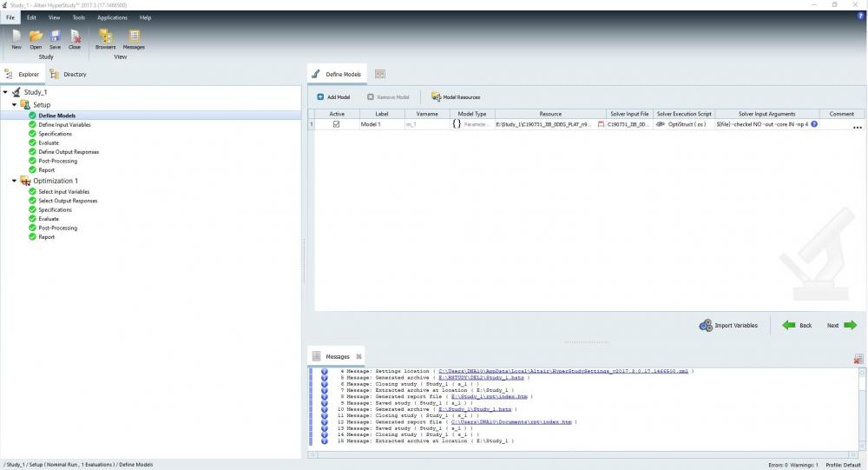Open the HyperStudySettings xml link in Messages

point(563,371)
